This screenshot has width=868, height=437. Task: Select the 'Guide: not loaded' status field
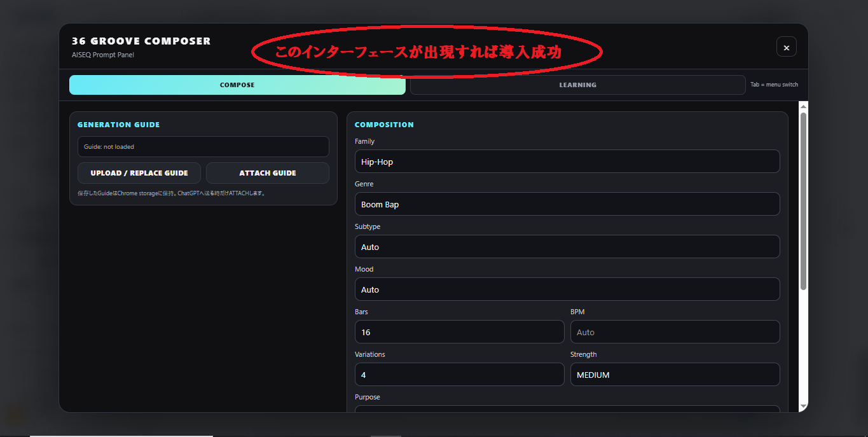point(203,147)
